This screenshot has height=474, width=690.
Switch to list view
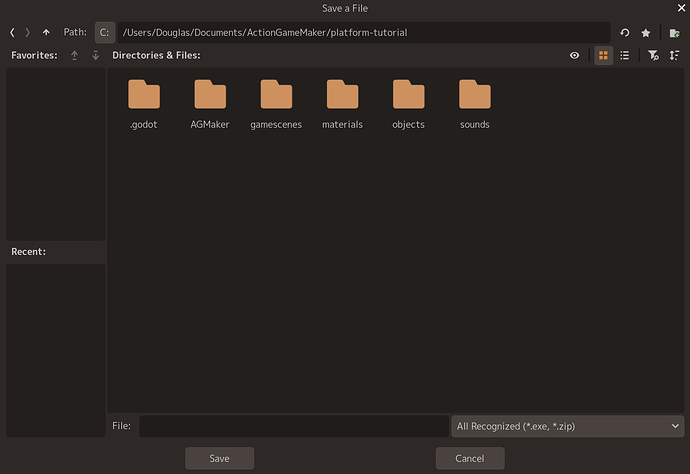tap(624, 55)
